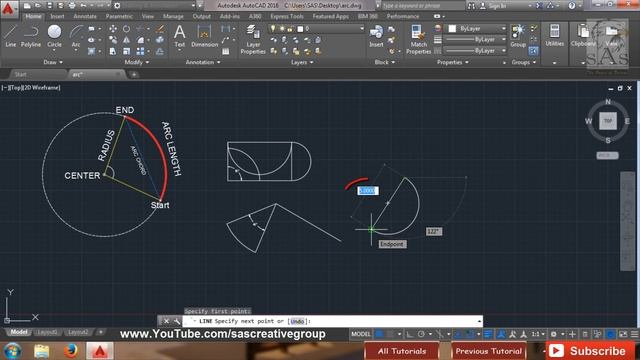Click the white layer color swatch
Viewport: 640px width, 360px height.
tap(300, 29)
